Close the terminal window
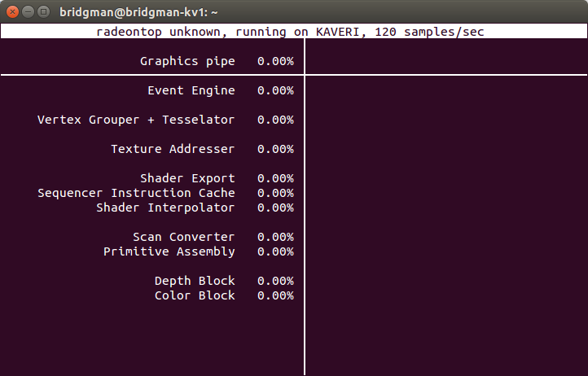 pos(12,12)
